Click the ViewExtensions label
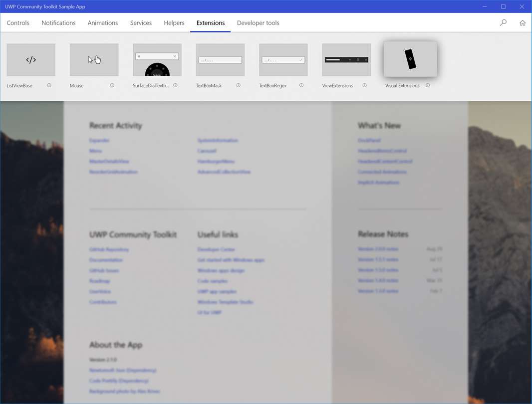 tap(337, 85)
